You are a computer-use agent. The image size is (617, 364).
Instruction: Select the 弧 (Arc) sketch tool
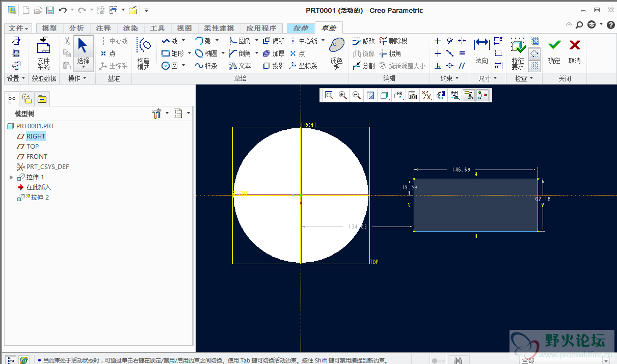(203, 41)
